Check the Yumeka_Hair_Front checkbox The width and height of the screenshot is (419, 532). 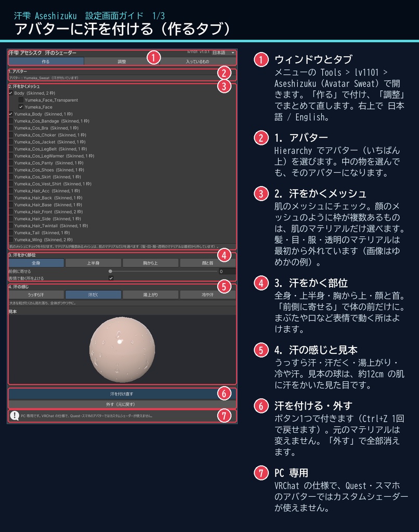point(11,212)
